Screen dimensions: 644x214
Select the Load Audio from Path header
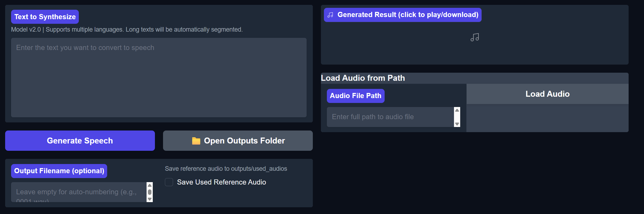363,78
